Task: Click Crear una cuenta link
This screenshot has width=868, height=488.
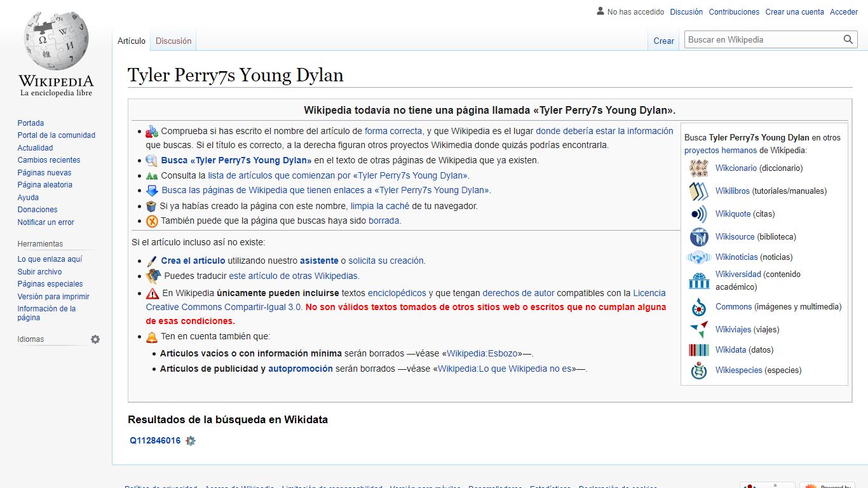Action: click(795, 12)
